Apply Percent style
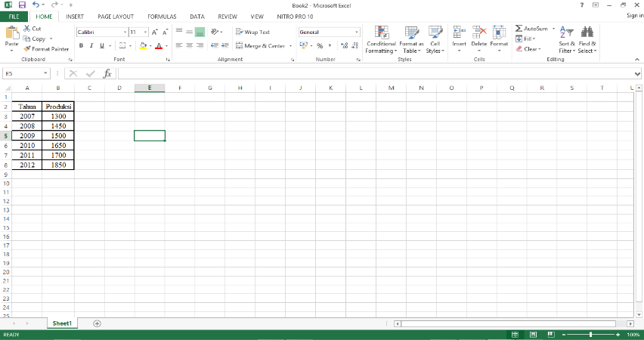This screenshot has width=644, height=340. (320, 45)
